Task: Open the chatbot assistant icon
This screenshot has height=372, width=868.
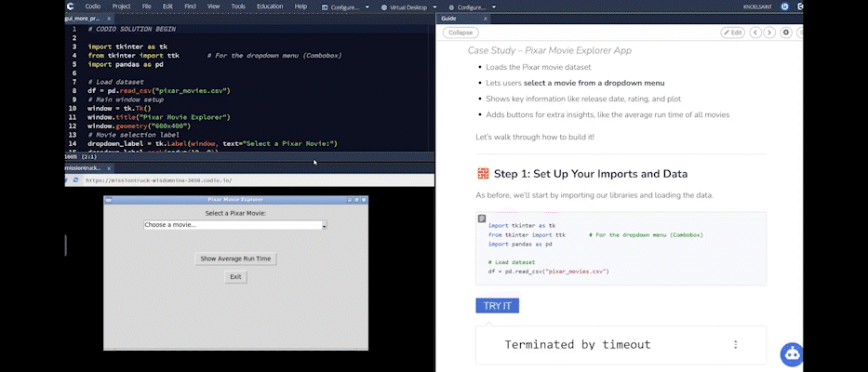Action: click(x=792, y=354)
